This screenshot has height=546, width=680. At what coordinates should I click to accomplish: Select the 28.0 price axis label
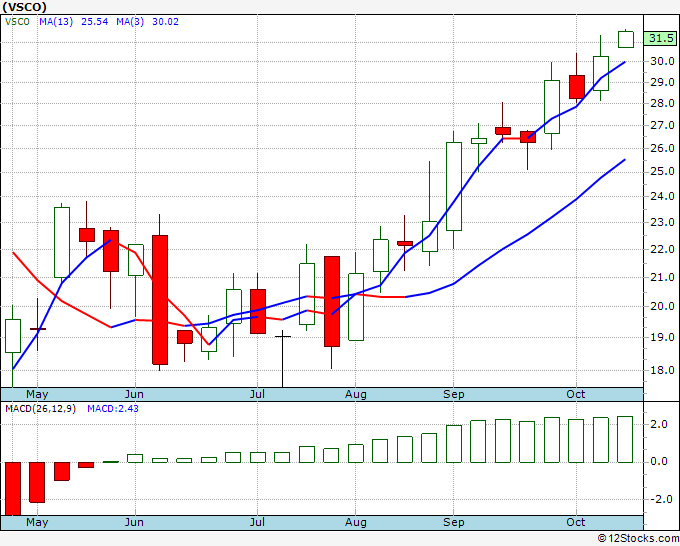[662, 103]
